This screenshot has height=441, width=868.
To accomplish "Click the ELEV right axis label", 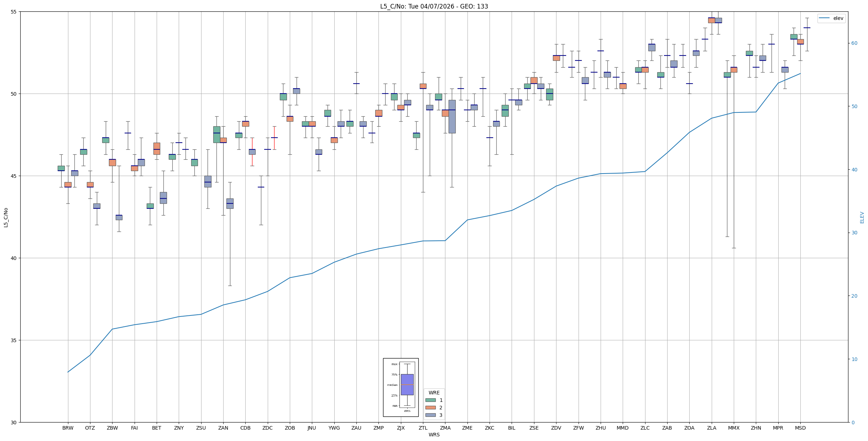I will pos(862,217).
